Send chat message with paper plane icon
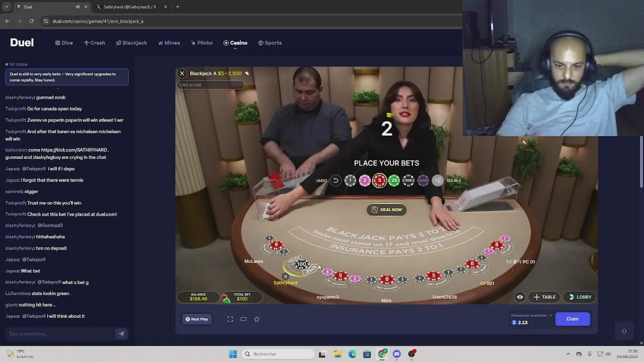The image size is (644, 362). (x=121, y=334)
